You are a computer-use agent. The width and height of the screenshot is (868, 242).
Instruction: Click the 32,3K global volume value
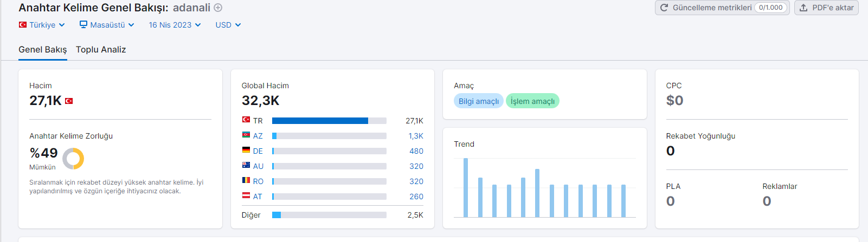pyautogui.click(x=260, y=101)
